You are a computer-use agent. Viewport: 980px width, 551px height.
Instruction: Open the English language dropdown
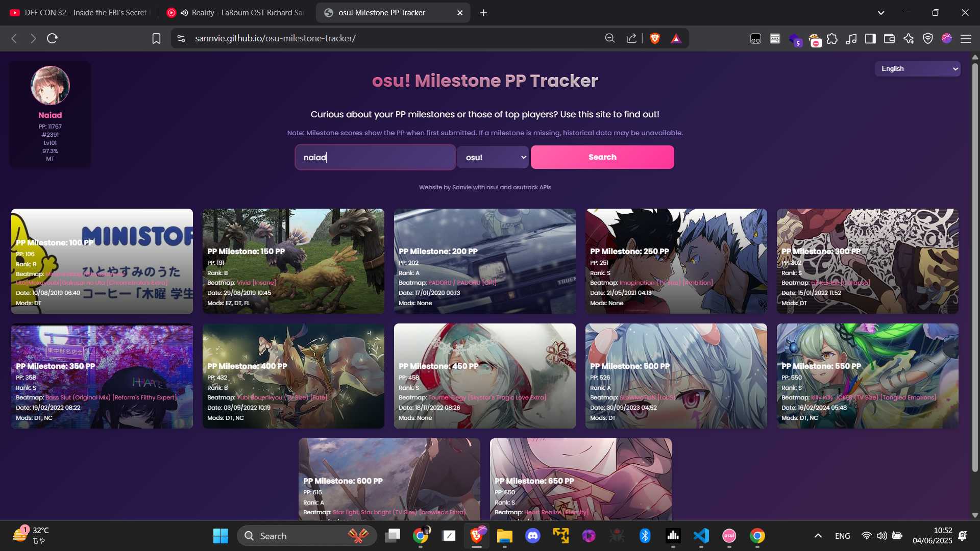tap(918, 69)
